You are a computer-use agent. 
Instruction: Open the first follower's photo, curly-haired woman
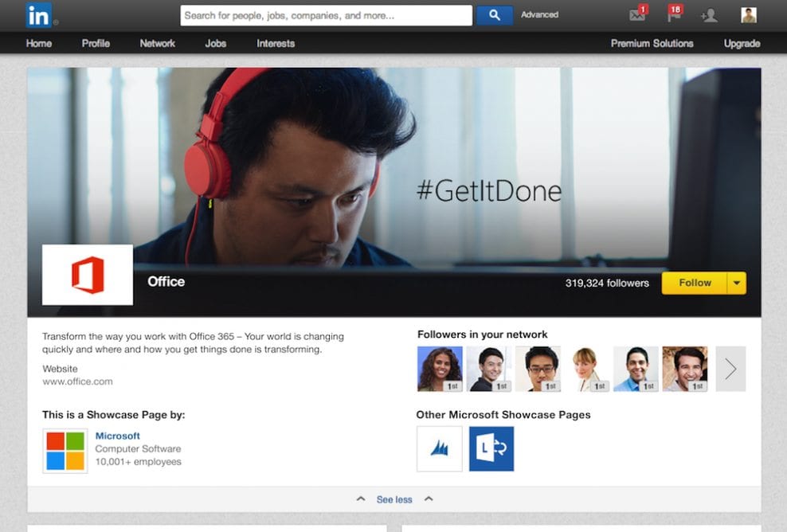(440, 369)
